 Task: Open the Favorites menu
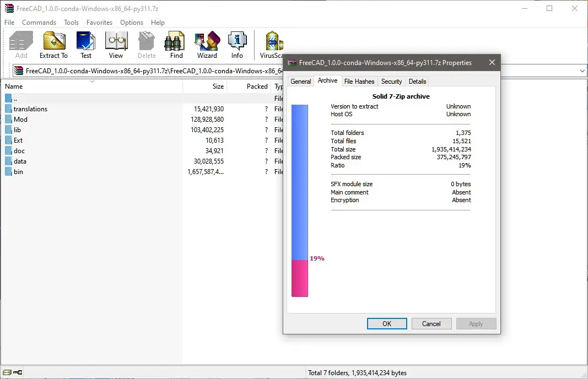pos(99,23)
